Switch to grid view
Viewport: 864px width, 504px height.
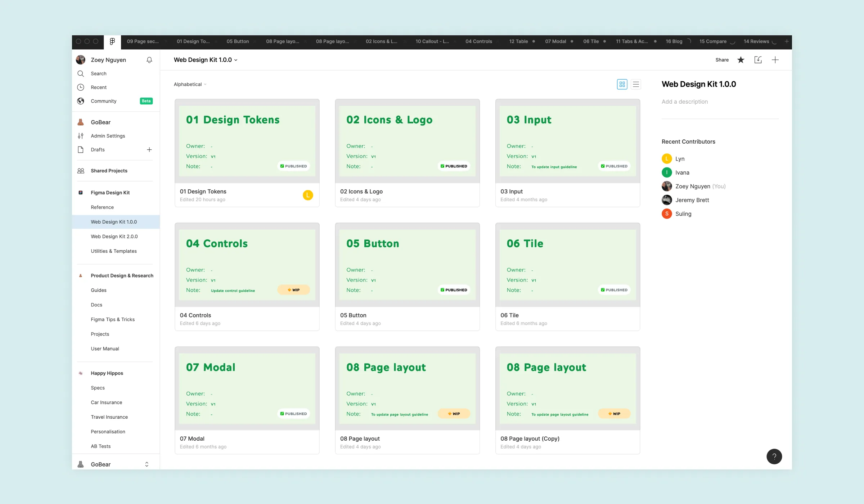click(622, 84)
